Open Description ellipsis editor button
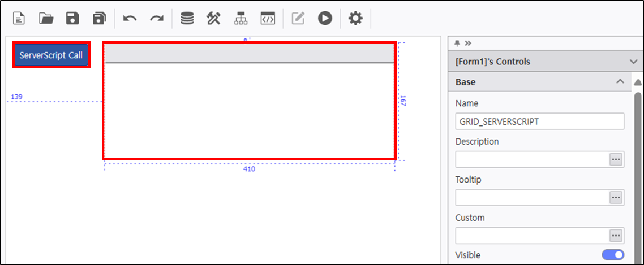644x265 pixels. [615, 159]
